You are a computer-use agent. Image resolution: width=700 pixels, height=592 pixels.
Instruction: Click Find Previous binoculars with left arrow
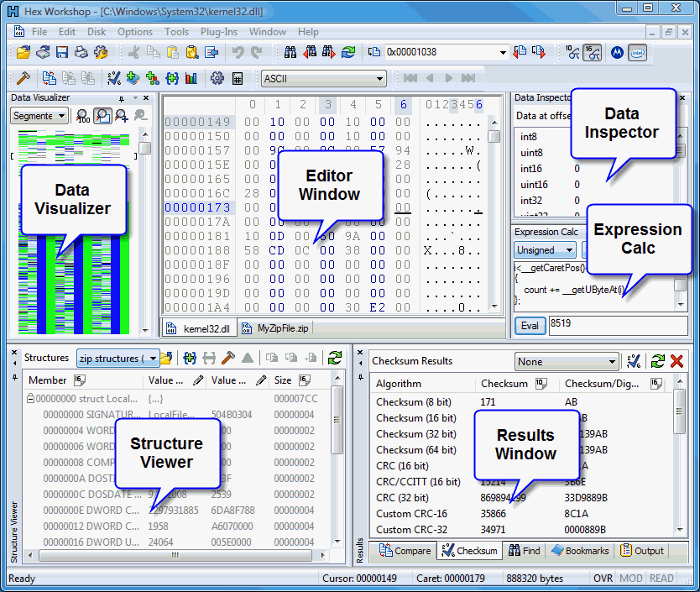310,52
